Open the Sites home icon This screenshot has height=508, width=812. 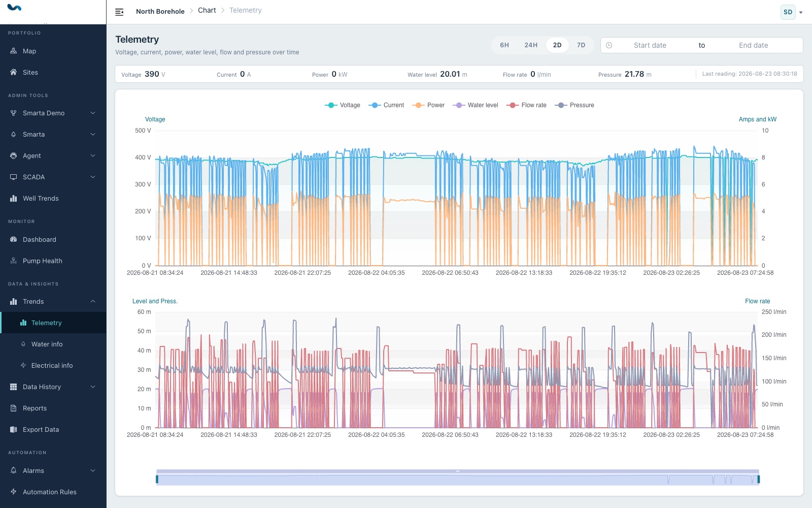click(x=14, y=72)
